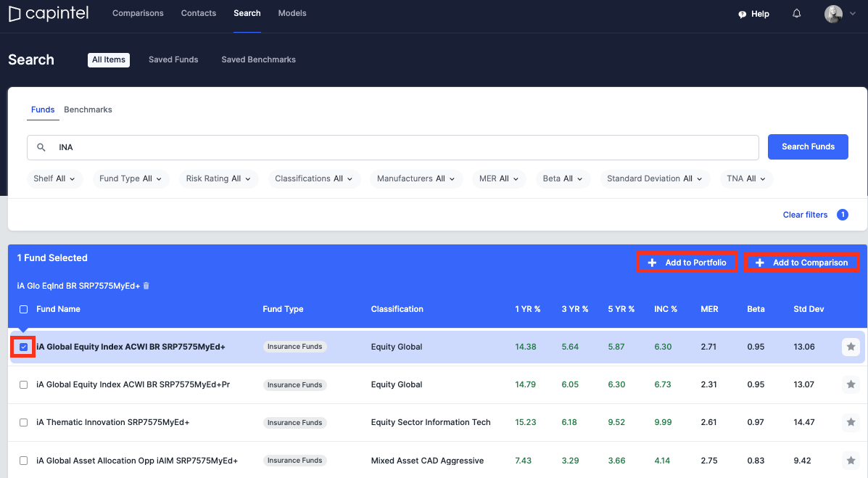Image resolution: width=868 pixels, height=478 pixels.
Task: Open the Contacts page
Action: 199,13
